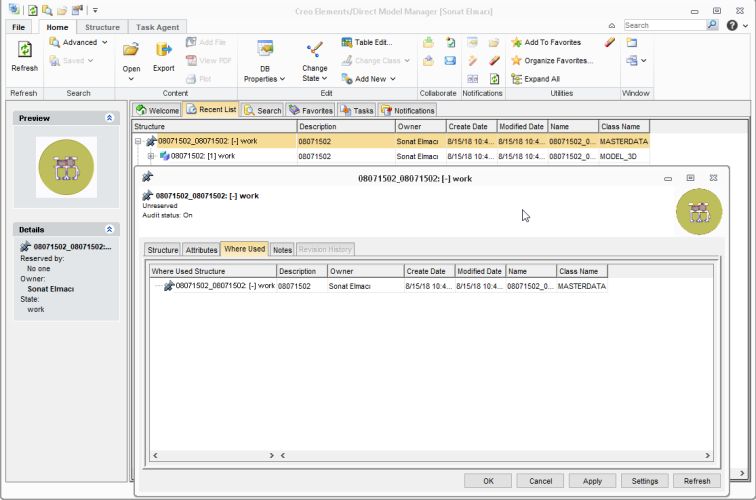
Task: Click the Export icon in the Content group
Action: [x=163, y=49]
